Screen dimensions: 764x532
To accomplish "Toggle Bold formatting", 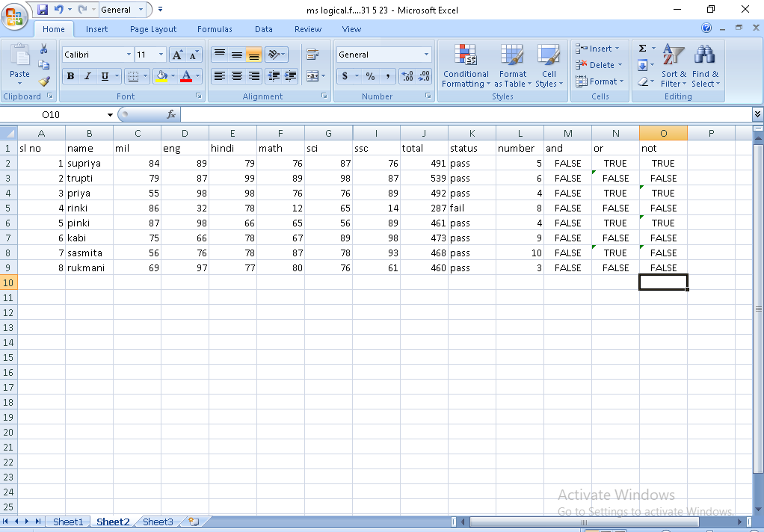I will pos(70,76).
